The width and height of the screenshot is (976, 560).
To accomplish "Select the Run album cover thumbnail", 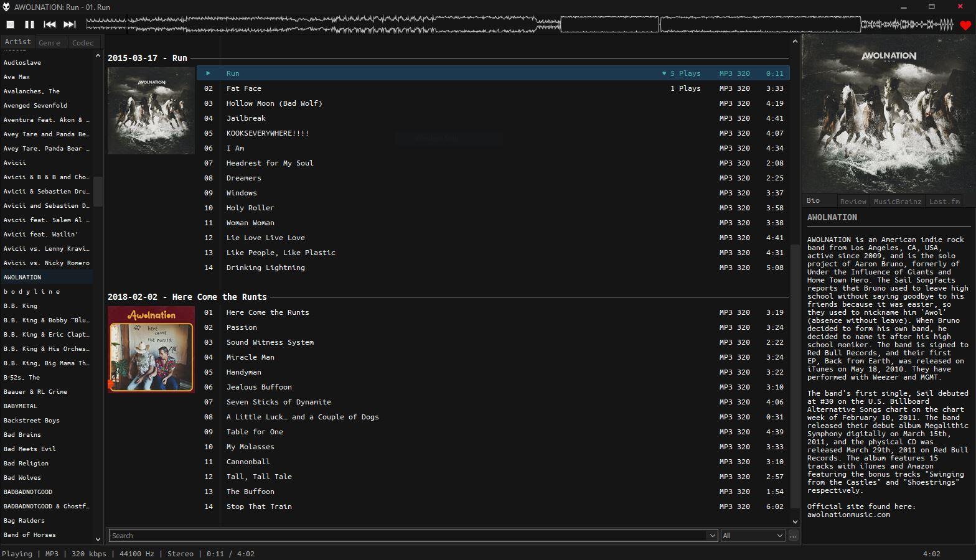I will 151,111.
